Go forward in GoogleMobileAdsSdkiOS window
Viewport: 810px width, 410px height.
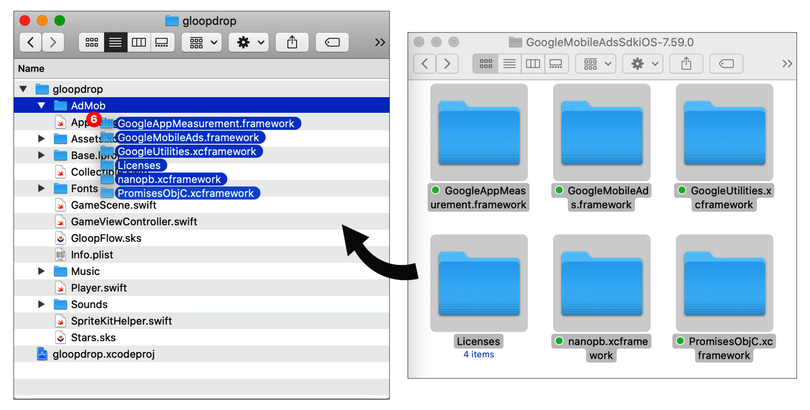point(447,64)
